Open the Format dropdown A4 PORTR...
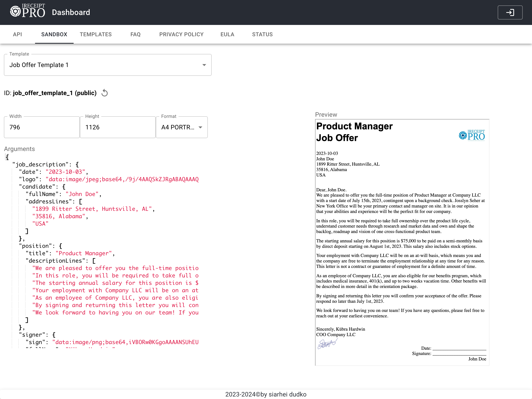 click(182, 127)
